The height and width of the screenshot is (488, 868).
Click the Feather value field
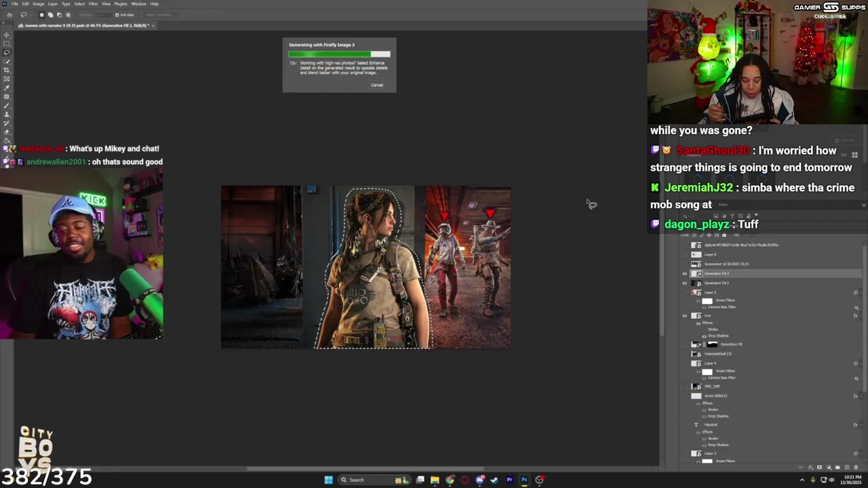pos(103,15)
